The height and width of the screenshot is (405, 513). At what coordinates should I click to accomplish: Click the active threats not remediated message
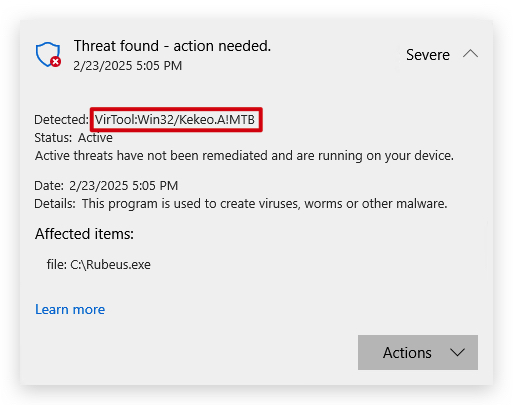point(244,156)
